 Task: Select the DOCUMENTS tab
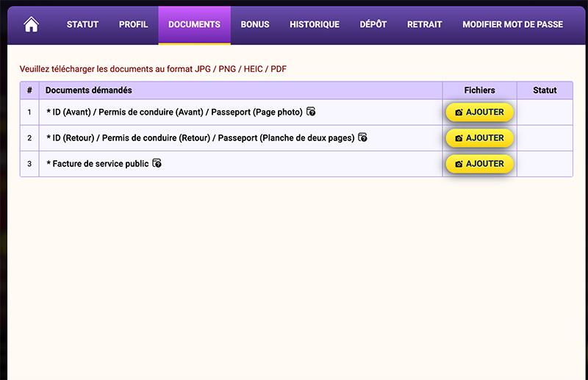click(194, 24)
